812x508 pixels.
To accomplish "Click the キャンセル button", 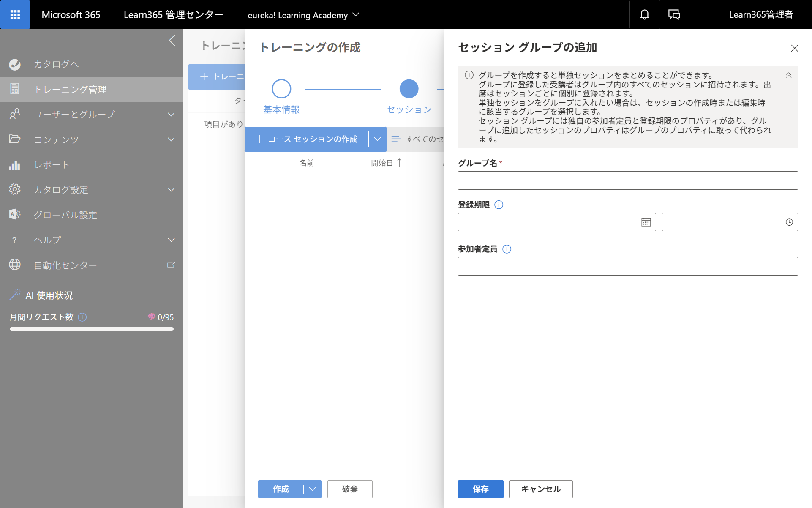I will (x=541, y=489).
